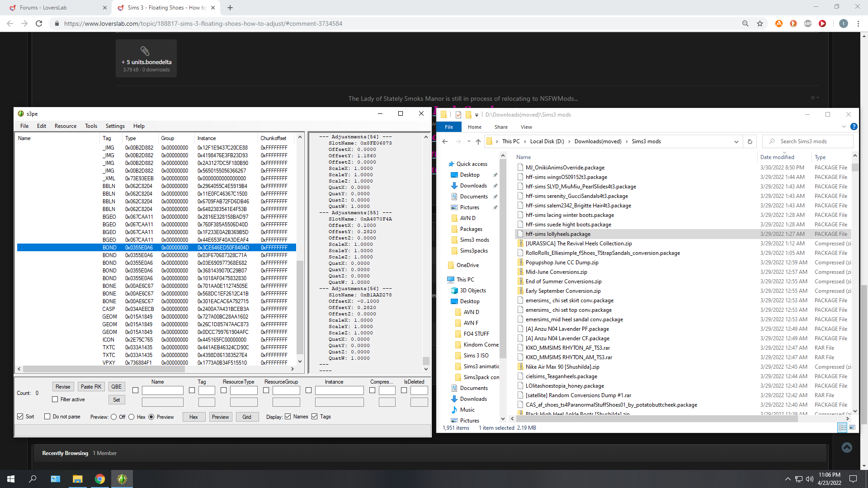Click the Explorer back arrow

445,141
